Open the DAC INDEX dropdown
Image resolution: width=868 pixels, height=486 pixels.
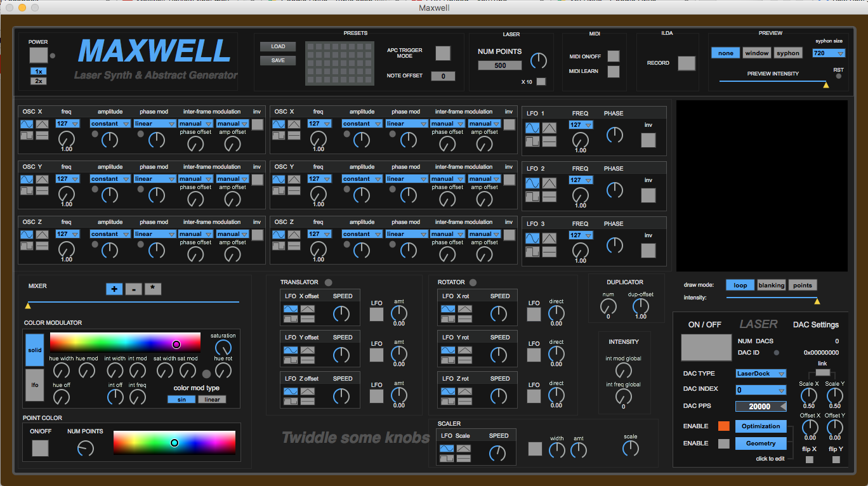tap(761, 390)
